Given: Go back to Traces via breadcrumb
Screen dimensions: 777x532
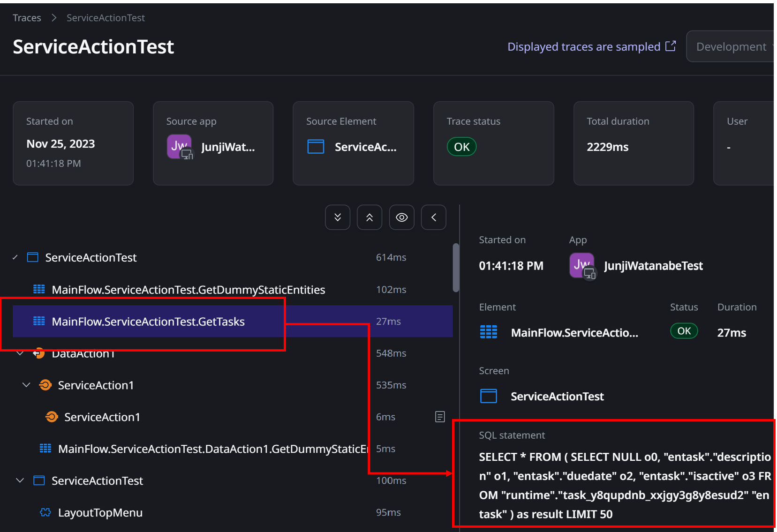Looking at the screenshot, I should [27, 18].
